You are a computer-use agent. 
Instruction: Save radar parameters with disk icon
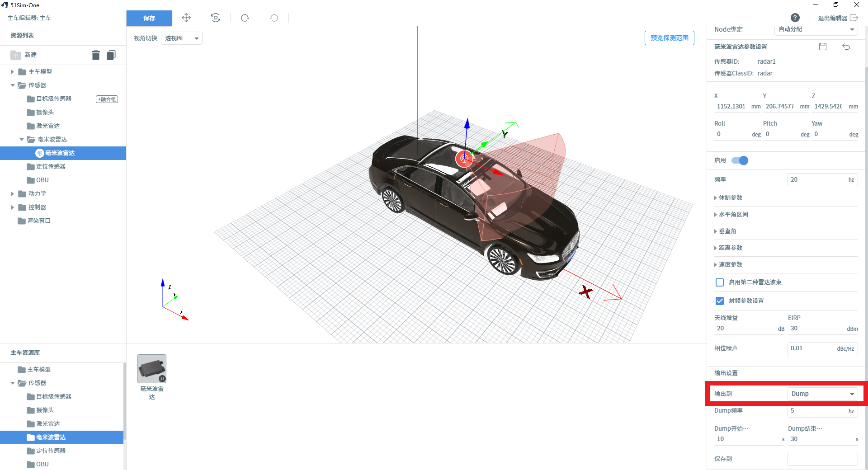point(823,47)
